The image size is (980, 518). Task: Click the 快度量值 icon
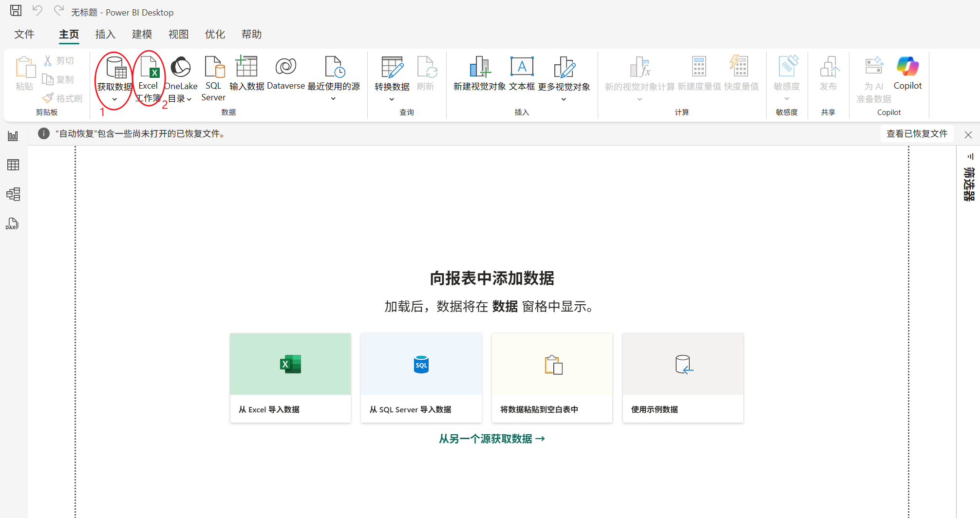click(x=739, y=66)
